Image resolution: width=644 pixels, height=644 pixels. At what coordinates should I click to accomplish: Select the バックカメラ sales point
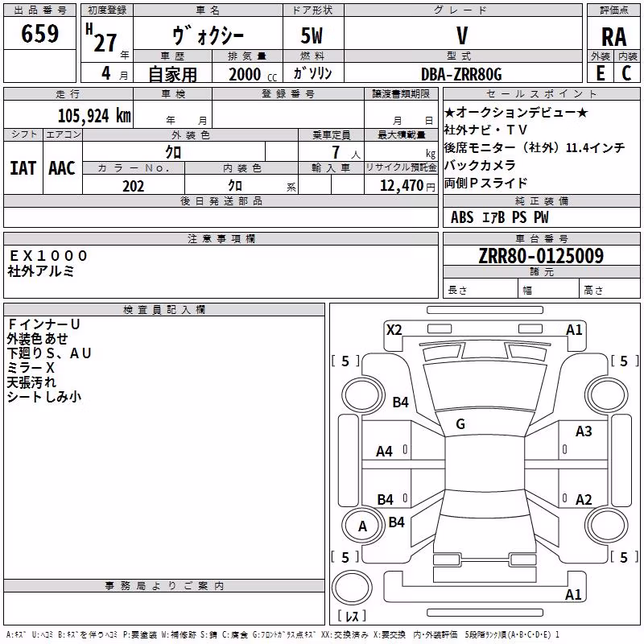click(x=479, y=165)
